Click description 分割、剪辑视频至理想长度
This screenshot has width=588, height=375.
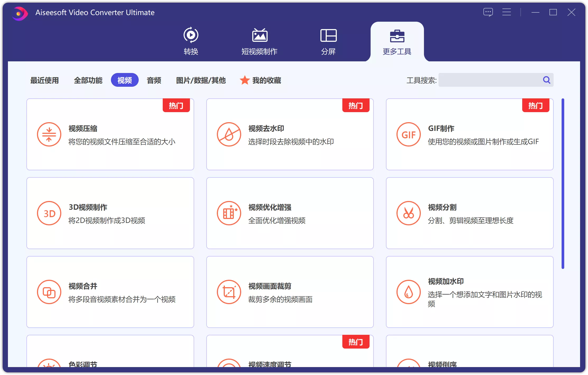471,221
